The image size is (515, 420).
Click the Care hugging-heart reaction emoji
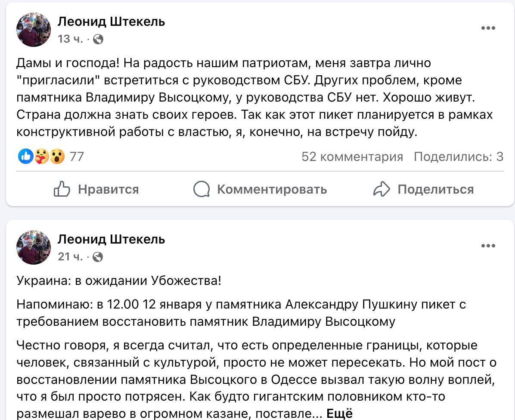coord(41,156)
